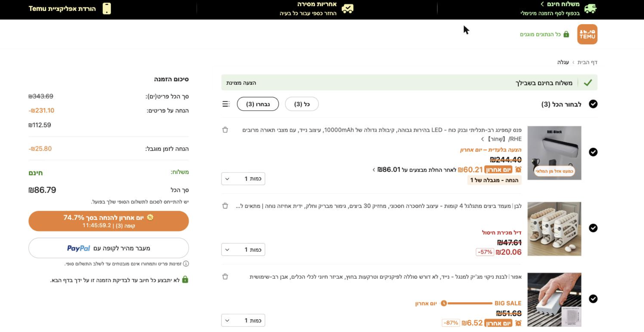Click the ₪343.69 crossed-out total
Image resolution: width=644 pixels, height=332 pixels.
click(x=41, y=96)
